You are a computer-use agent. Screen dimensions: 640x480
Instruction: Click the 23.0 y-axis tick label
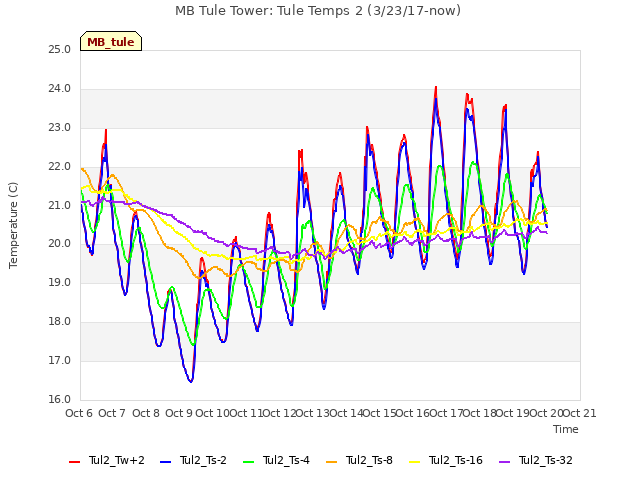click(x=60, y=128)
